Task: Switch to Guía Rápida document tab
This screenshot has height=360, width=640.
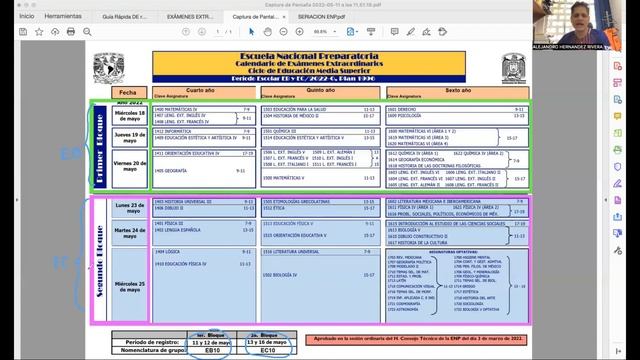Action: point(124,17)
